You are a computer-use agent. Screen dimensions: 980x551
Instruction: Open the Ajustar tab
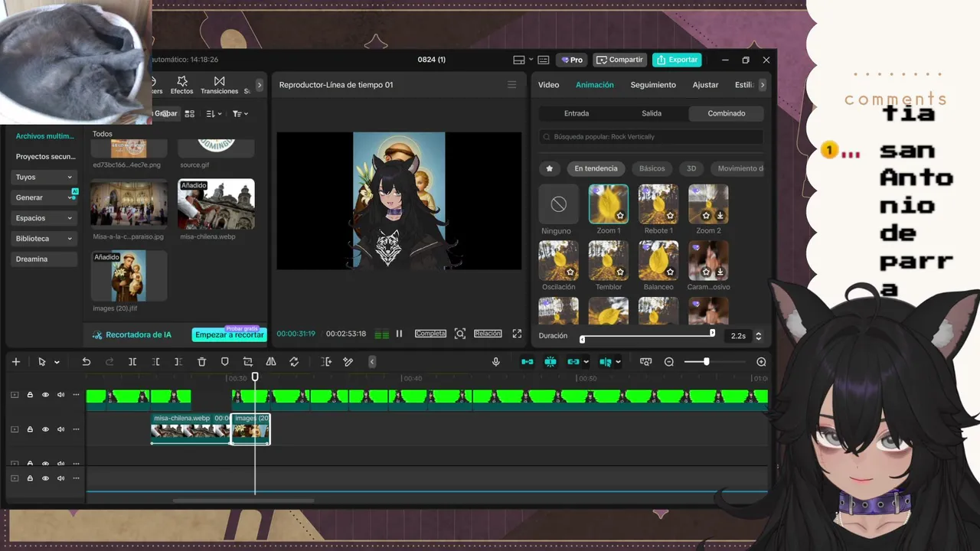705,85
